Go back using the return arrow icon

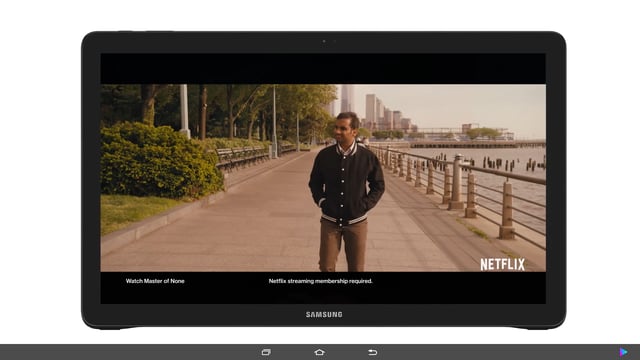tap(373, 352)
